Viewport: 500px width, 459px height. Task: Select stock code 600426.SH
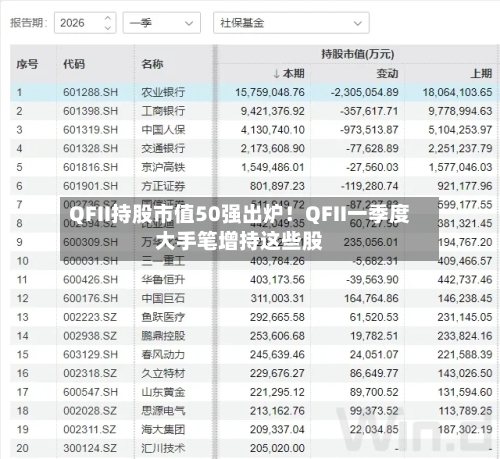[91, 280]
